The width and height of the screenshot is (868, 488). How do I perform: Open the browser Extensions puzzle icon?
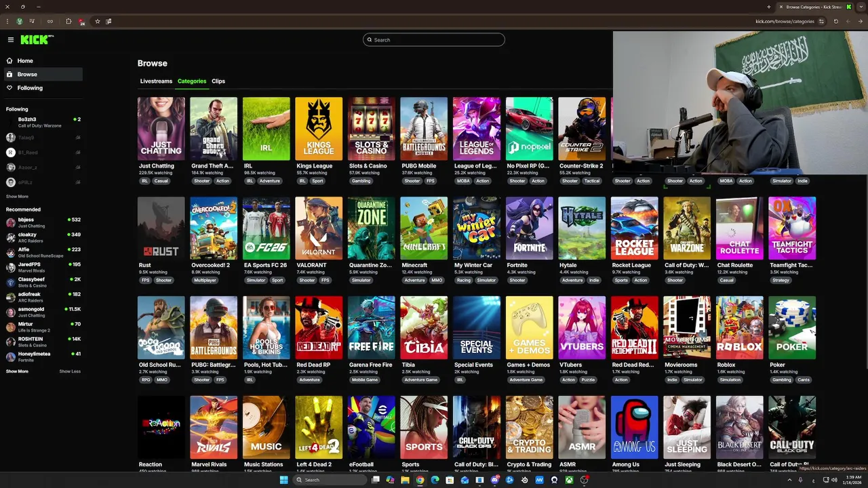pos(68,21)
